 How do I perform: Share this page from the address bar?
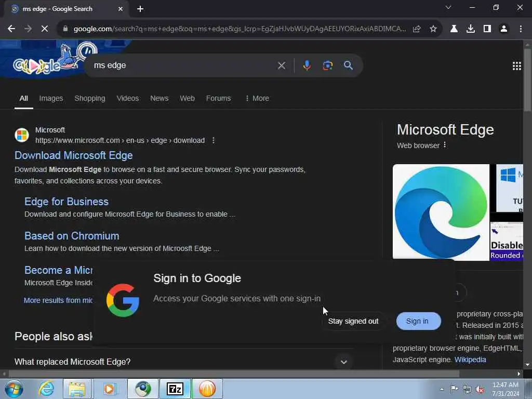[x=417, y=29]
